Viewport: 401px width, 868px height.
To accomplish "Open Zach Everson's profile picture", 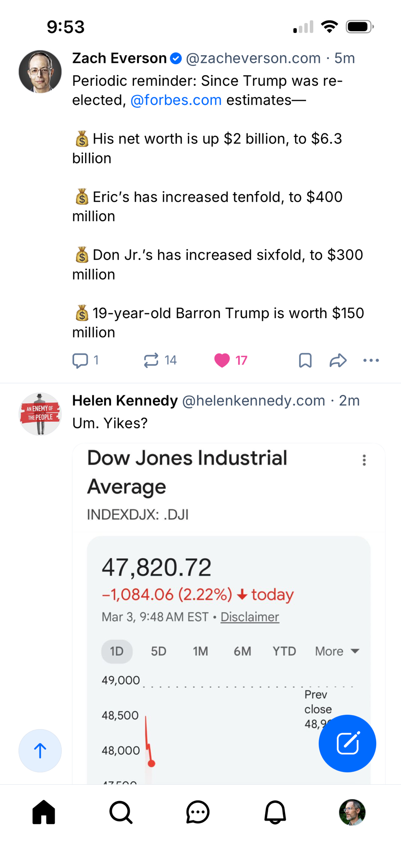I will pos(40,72).
